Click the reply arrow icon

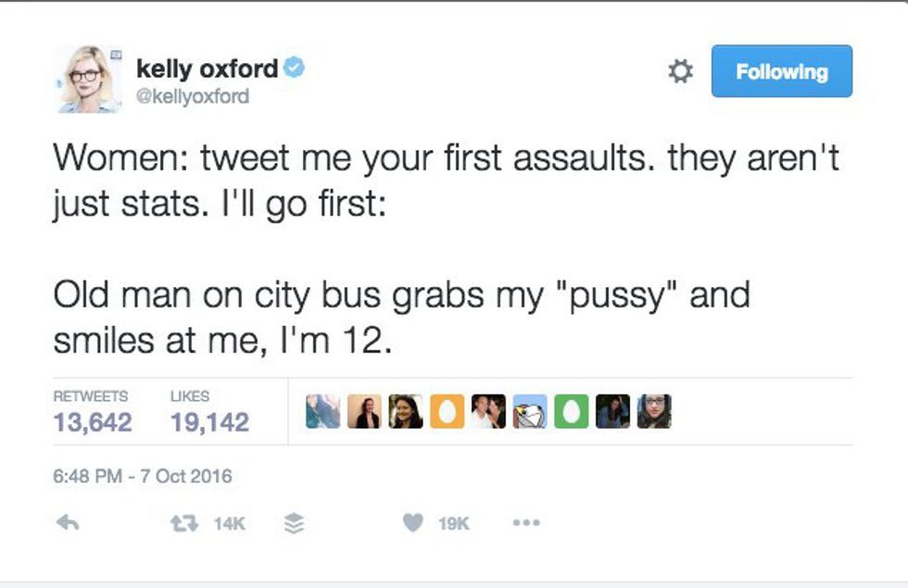68,523
